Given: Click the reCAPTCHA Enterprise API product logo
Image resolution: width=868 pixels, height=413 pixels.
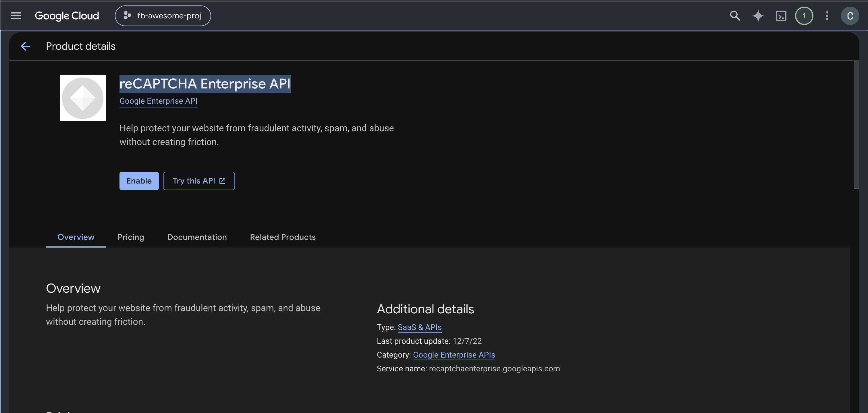Looking at the screenshot, I should coord(82,98).
